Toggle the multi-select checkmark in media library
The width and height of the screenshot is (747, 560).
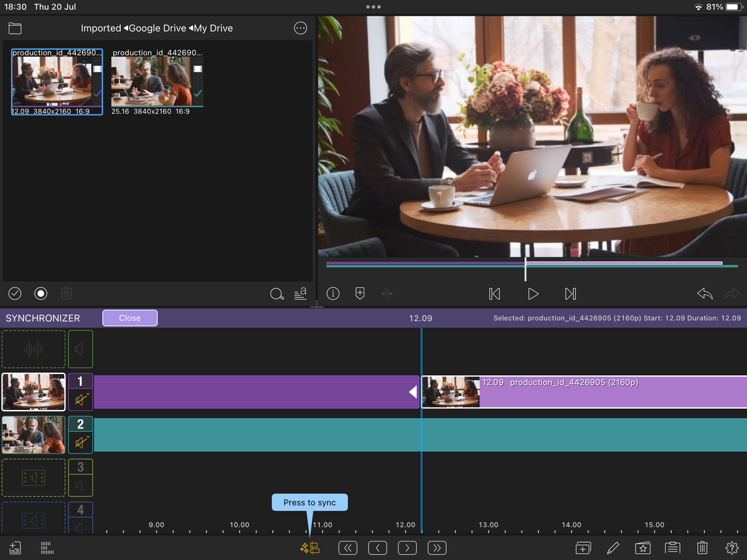pos(15,293)
